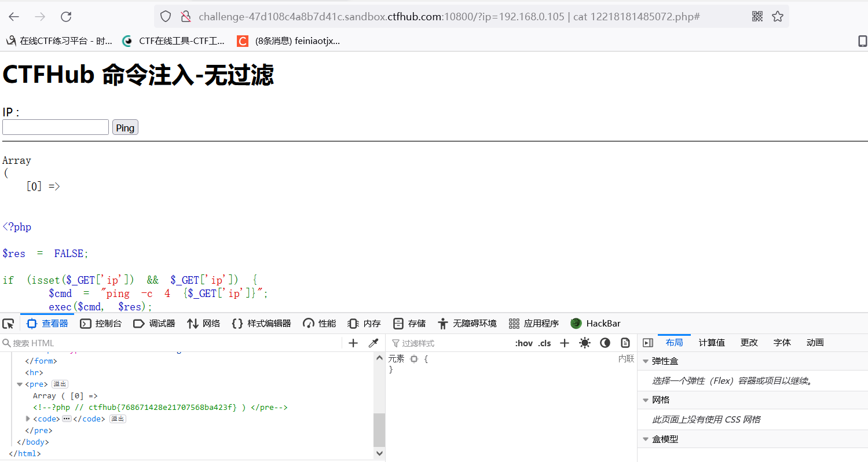Toggle print media simulation icon
The image size is (868, 462).
pyautogui.click(x=625, y=343)
